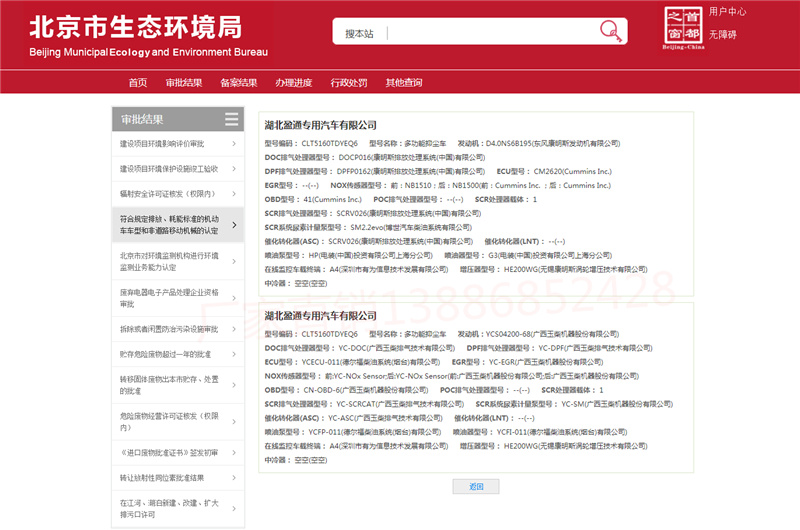Viewport: 800px width, 530px height.
Task: Click arrow beside 拆除或者闲置防治污染设施审批
Action: click(x=234, y=329)
